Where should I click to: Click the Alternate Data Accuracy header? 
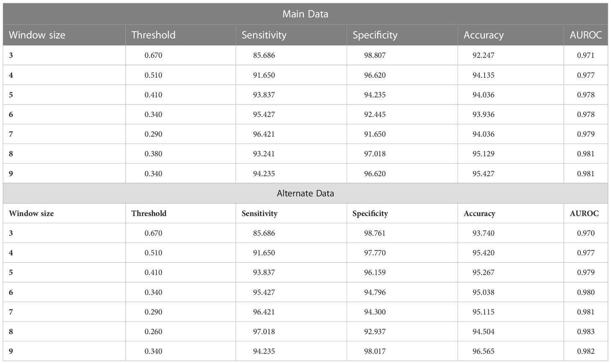(x=479, y=213)
